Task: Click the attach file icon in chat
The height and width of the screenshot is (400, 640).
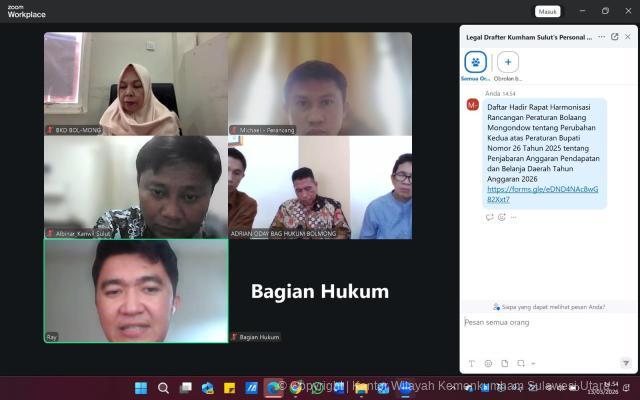Action: click(505, 363)
